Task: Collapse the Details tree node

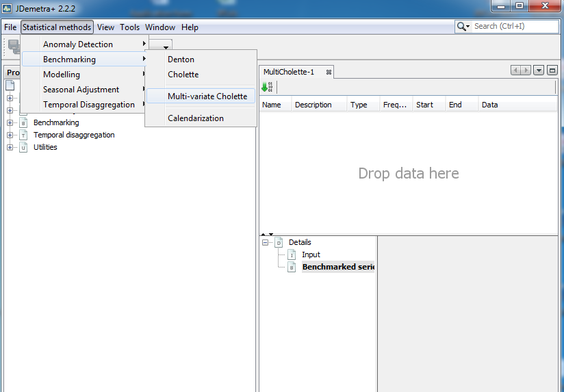Action: pos(265,242)
